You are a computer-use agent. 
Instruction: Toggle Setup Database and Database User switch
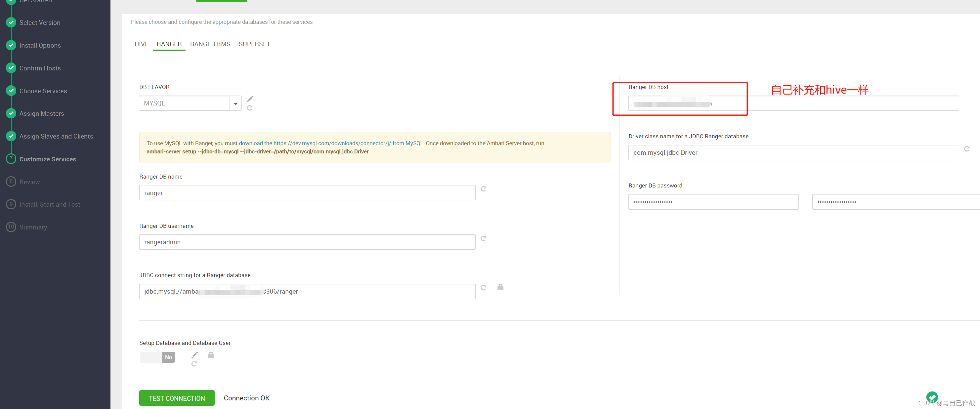(157, 357)
